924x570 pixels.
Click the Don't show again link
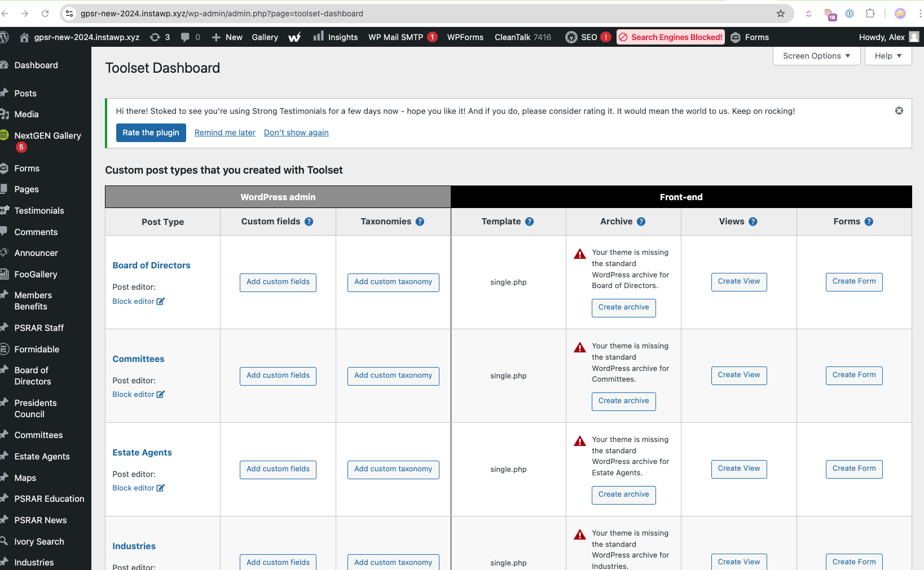tap(296, 132)
